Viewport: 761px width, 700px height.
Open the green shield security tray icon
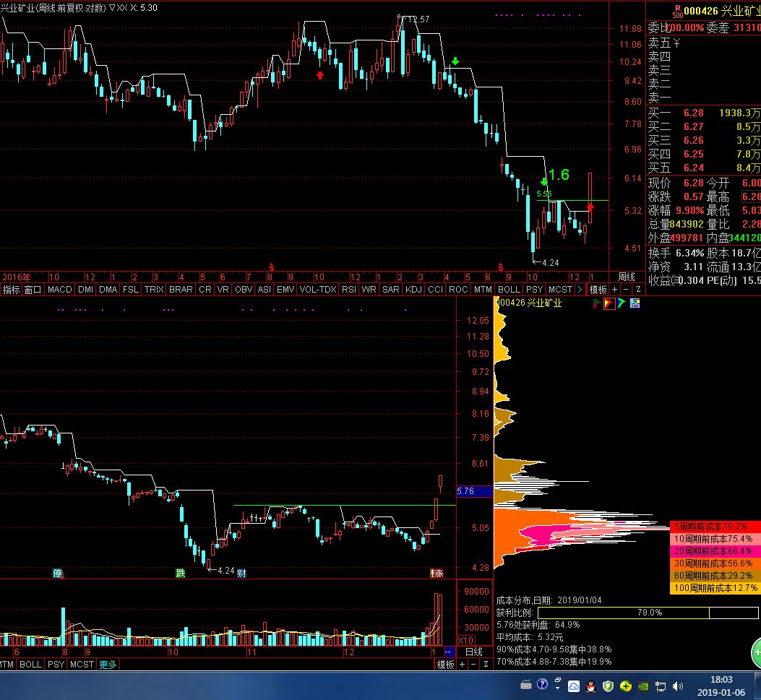point(609,686)
